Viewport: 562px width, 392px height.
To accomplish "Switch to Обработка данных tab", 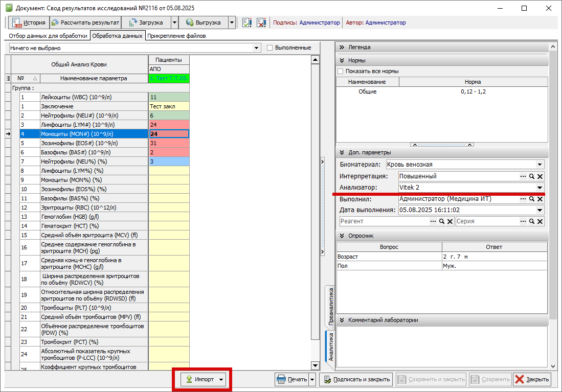I will (x=117, y=36).
